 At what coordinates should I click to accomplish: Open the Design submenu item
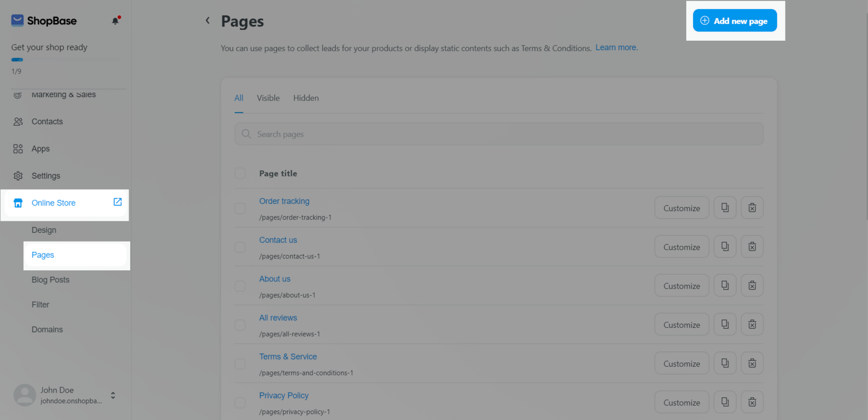44,230
